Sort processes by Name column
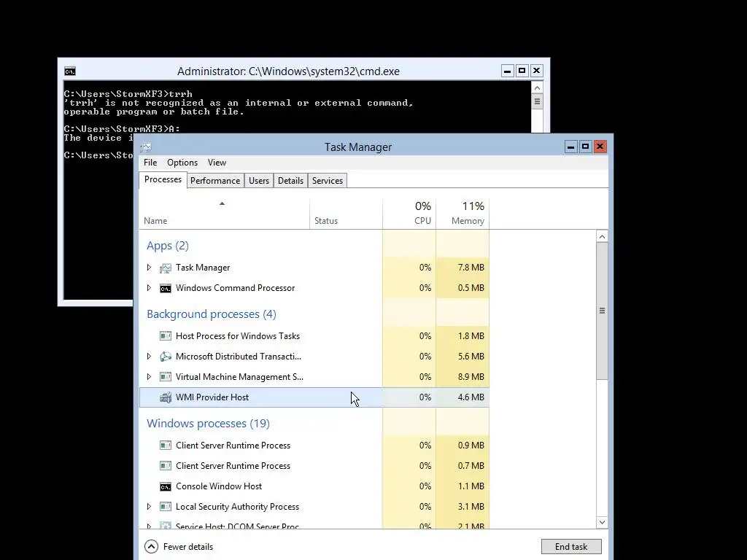747x560 pixels. coord(224,214)
